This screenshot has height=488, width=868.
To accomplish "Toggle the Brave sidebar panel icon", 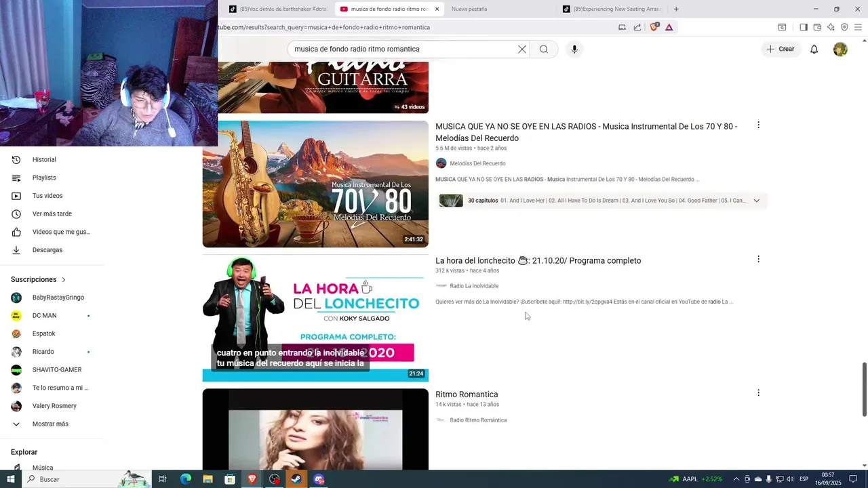I will tap(803, 27).
